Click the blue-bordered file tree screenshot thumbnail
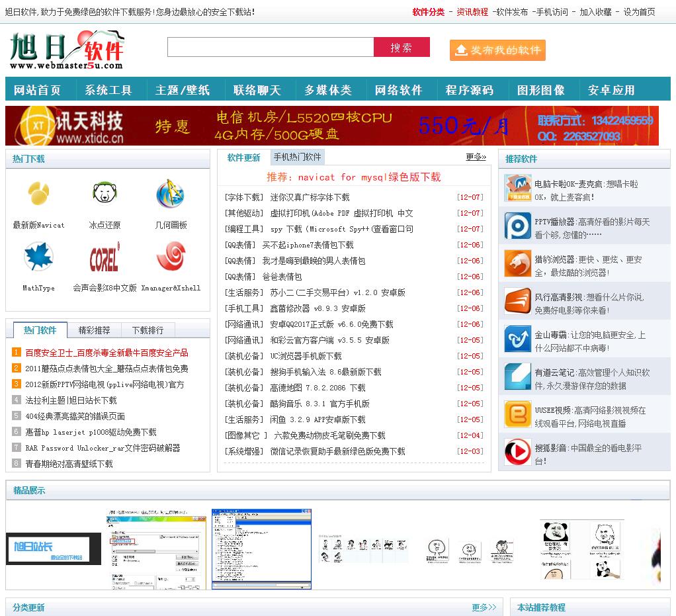 tap(261, 549)
